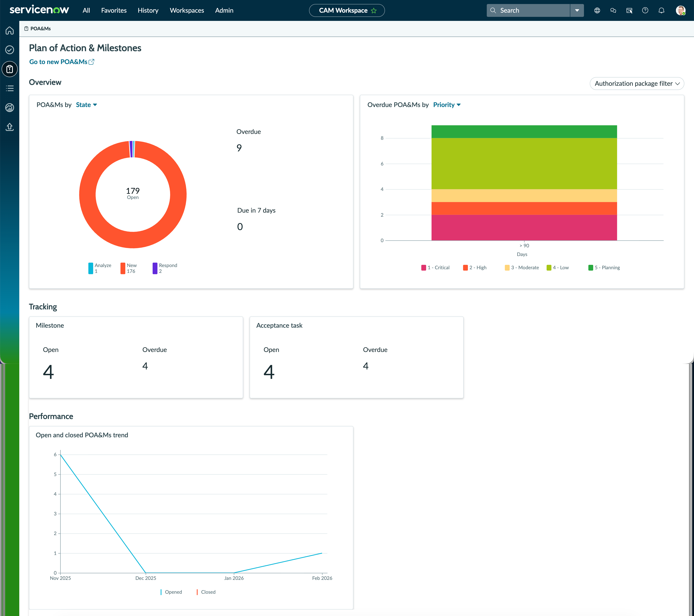
Task: Open the globe scope selector icon
Action: (597, 10)
